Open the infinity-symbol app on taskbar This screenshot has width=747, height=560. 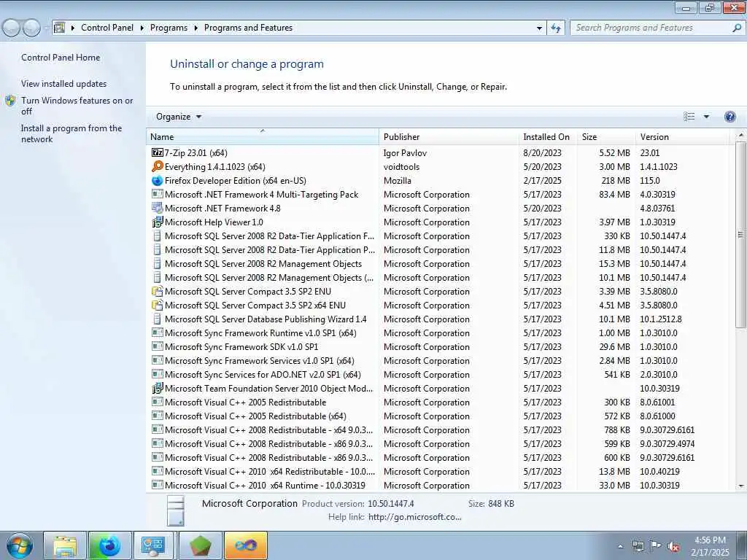(246, 545)
